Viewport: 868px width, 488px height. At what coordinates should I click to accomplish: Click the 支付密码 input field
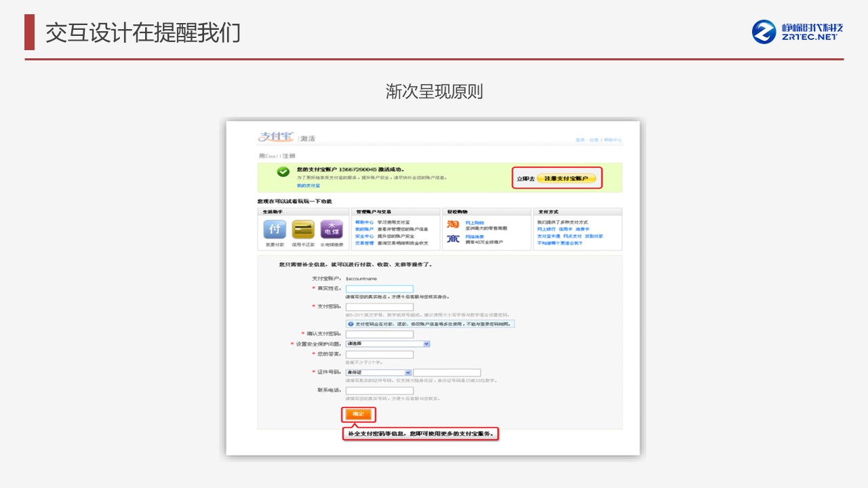[379, 307]
